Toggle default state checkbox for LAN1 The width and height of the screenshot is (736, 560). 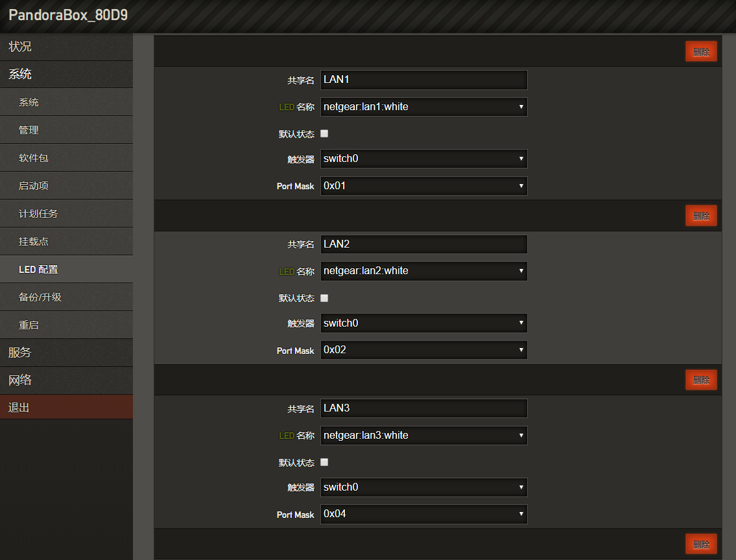pos(325,134)
